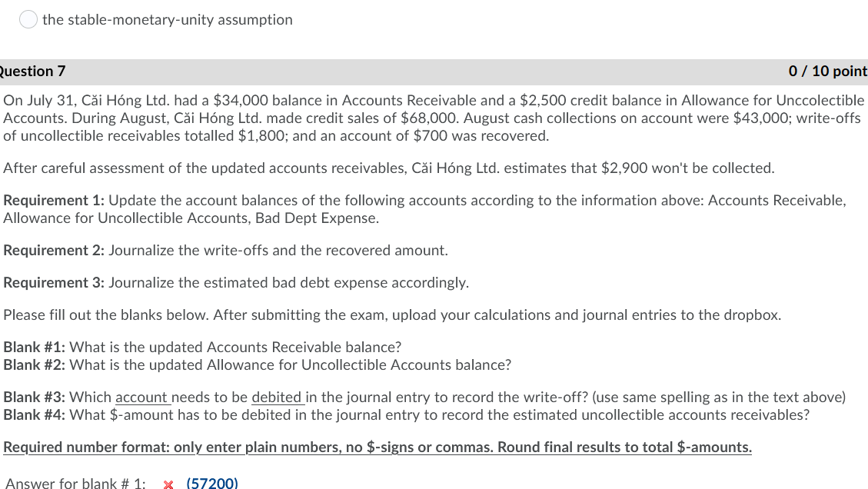Click the paragraph starting with On July 31
Viewport: 868px width, 489px height.
click(x=431, y=118)
